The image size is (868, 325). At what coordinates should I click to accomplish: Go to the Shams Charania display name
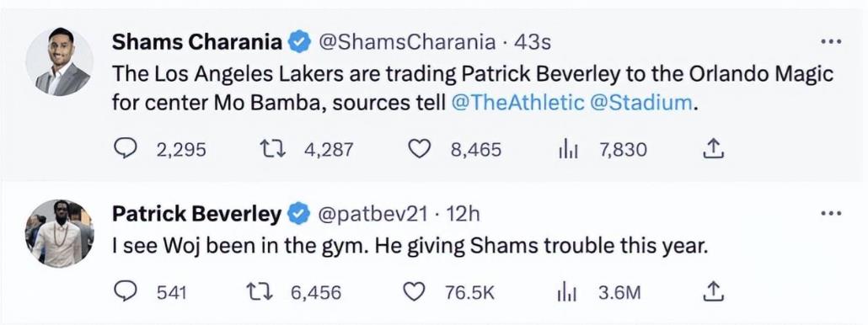click(198, 42)
